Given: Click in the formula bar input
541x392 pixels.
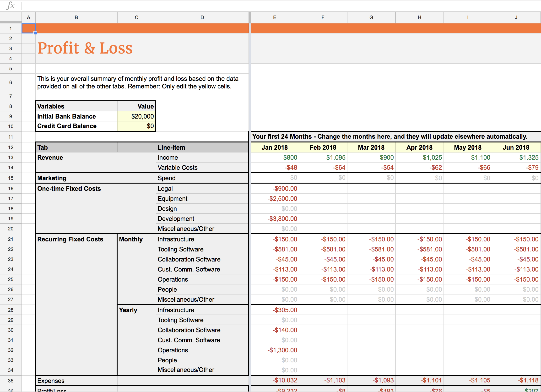Looking at the screenshot, I should click(281, 5).
